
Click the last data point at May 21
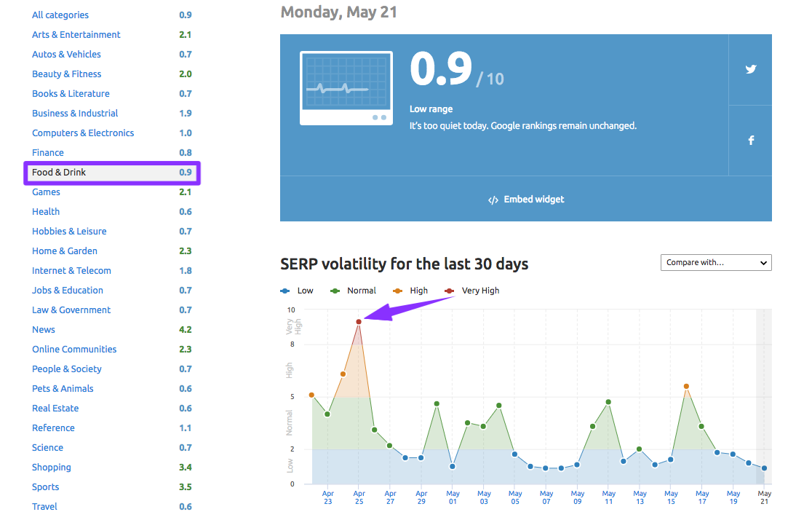765,469
